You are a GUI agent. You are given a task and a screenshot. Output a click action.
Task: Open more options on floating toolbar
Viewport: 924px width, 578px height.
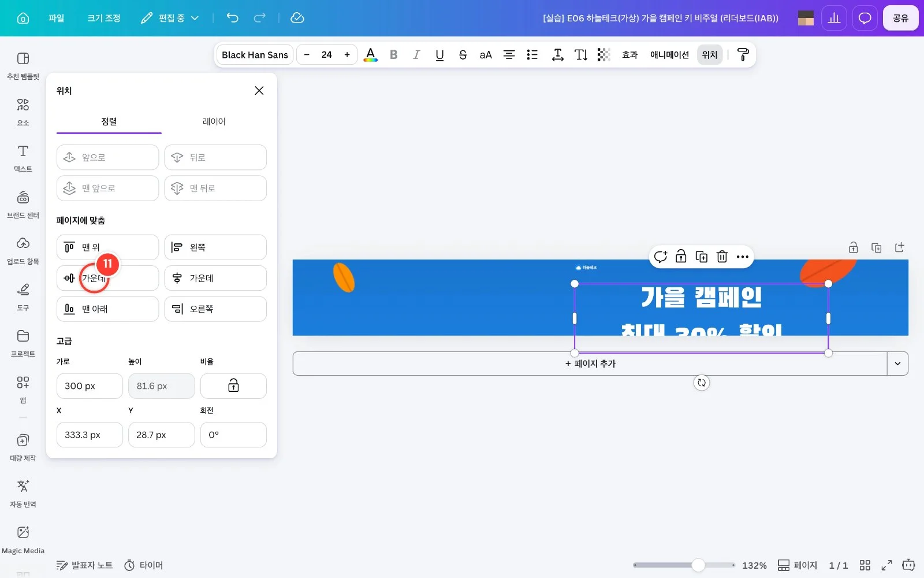pyautogui.click(x=743, y=257)
